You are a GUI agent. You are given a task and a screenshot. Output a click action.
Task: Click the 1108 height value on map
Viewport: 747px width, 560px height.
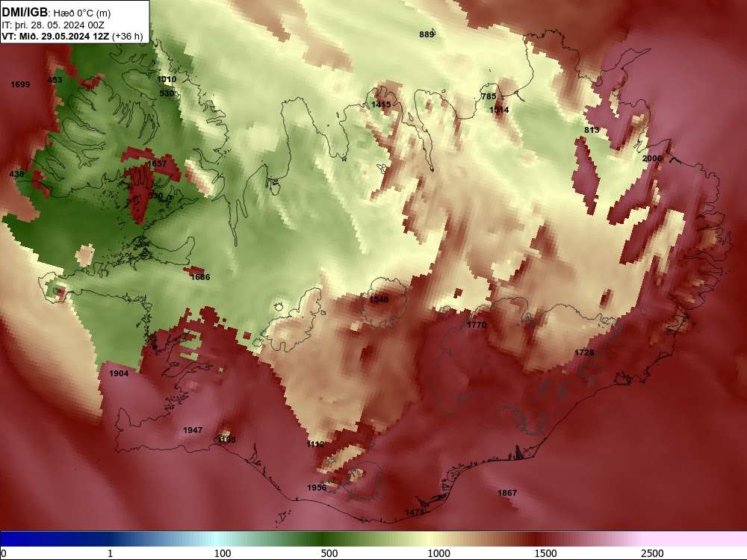[226, 440]
